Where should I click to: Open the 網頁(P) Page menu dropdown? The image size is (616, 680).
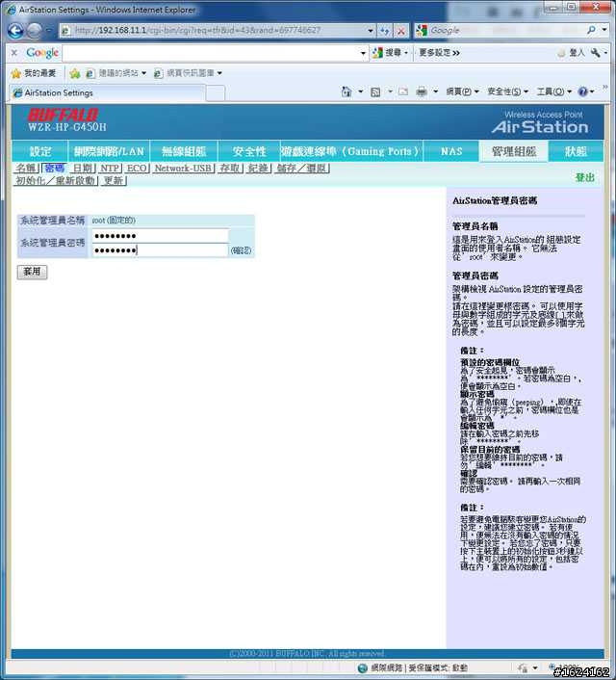click(462, 92)
